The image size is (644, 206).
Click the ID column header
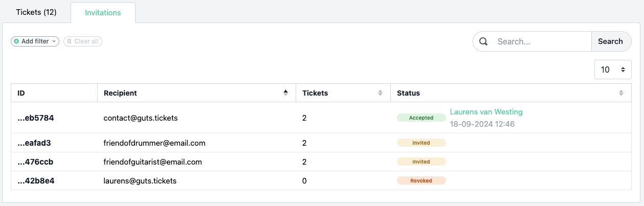54,93
